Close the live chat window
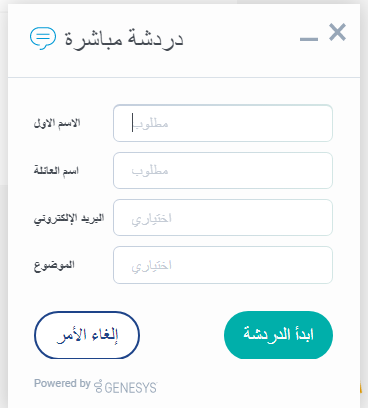 pos(337,32)
